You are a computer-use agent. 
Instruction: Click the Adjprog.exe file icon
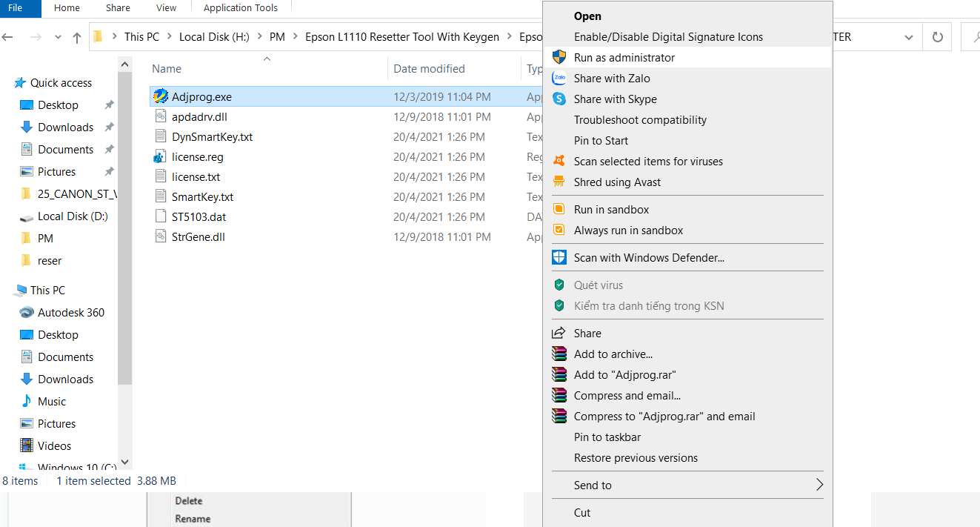tap(160, 97)
